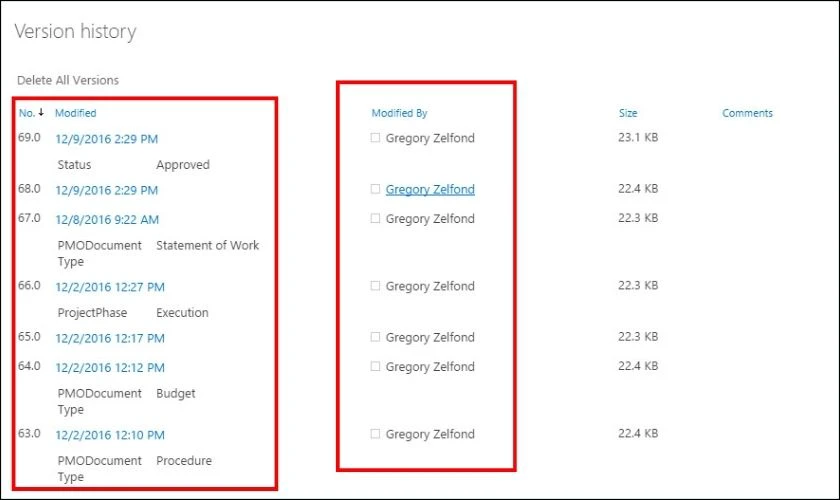Click PMODocument Type label under version 67.0
This screenshot has height=500, width=840.
pos(100,253)
